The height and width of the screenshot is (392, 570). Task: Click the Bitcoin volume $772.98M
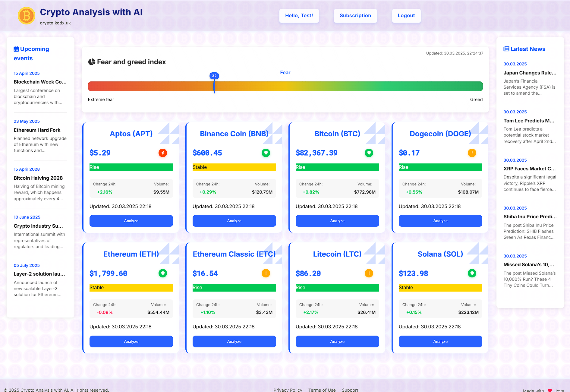click(x=365, y=192)
